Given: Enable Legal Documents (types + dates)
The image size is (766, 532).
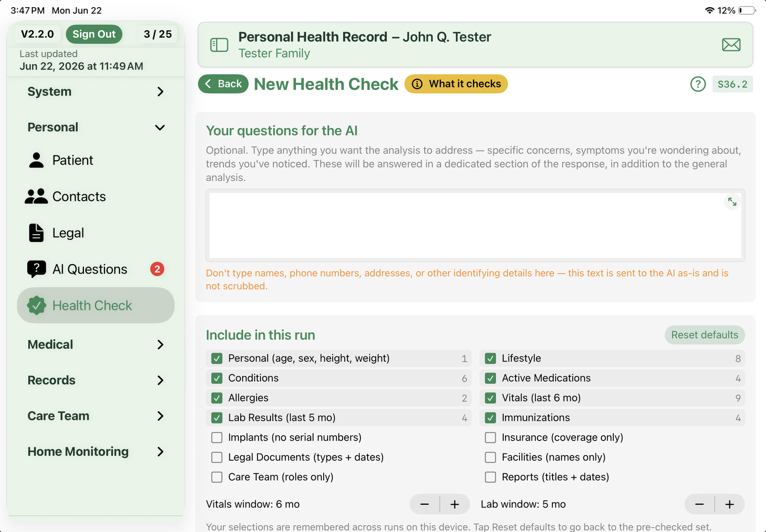Looking at the screenshot, I should [x=217, y=457].
